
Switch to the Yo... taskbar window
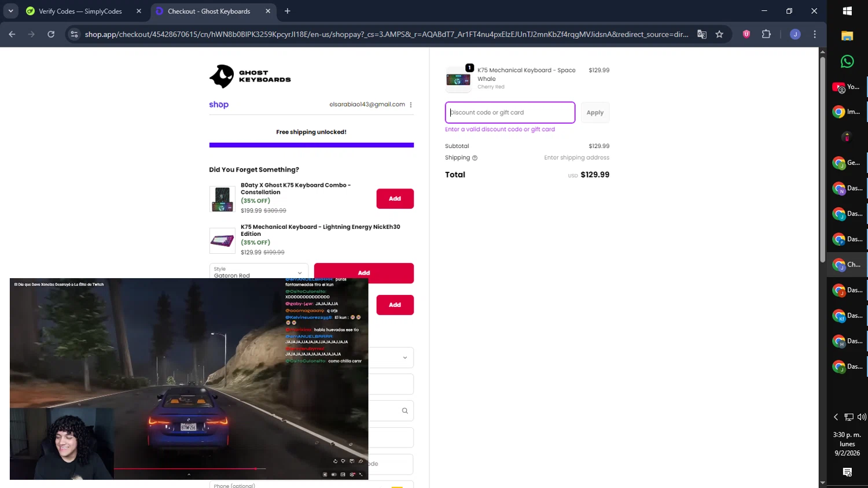pos(847,87)
